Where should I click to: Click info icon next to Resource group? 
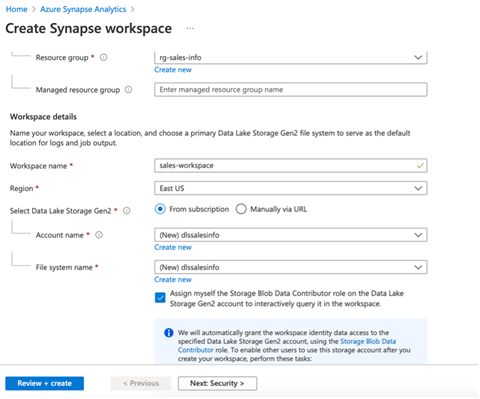104,57
